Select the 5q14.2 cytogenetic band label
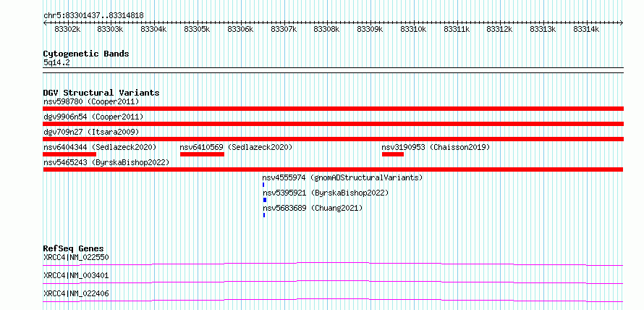Viewport: 644px width, 310px height. pyautogui.click(x=56, y=62)
